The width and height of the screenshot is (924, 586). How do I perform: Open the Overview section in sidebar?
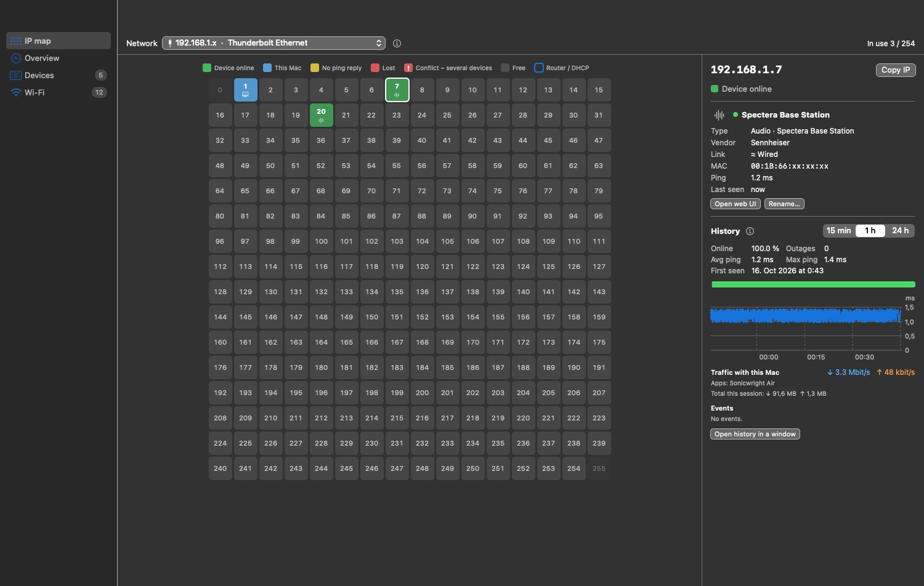(59, 58)
